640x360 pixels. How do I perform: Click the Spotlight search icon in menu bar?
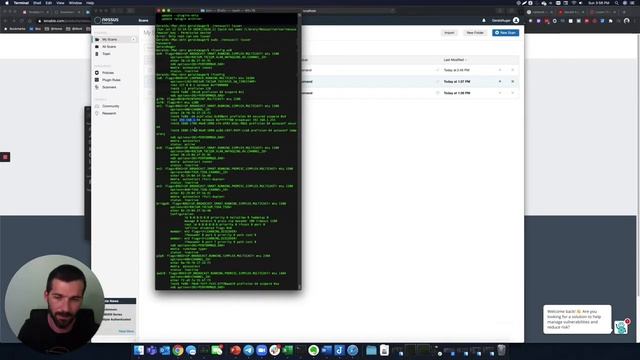coord(616,3)
